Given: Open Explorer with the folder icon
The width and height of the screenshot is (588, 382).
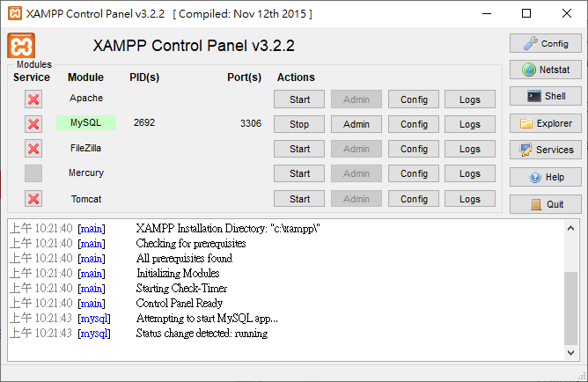Looking at the screenshot, I should click(x=545, y=123).
